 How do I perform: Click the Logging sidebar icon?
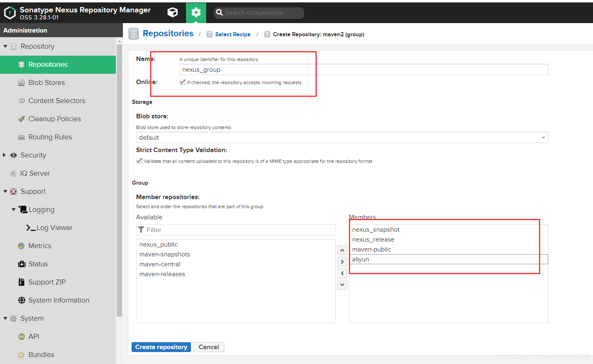tap(23, 209)
